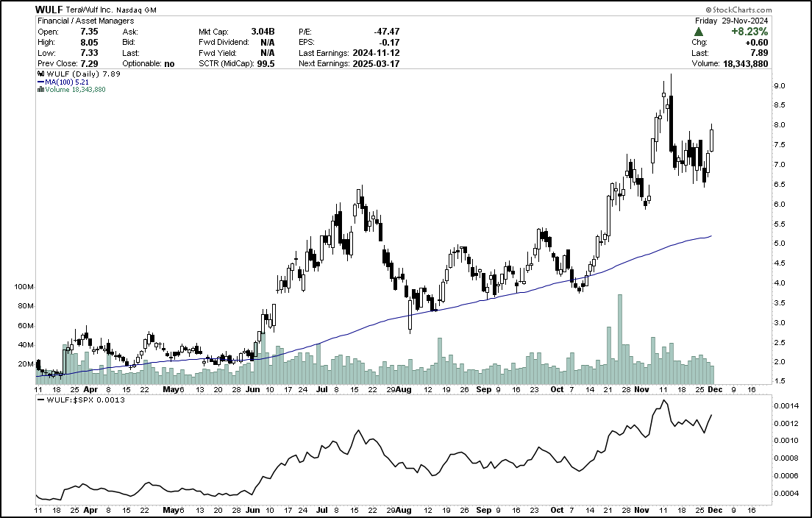
Task: Click the Financial / Asset Managers sector label
Action: (86, 21)
